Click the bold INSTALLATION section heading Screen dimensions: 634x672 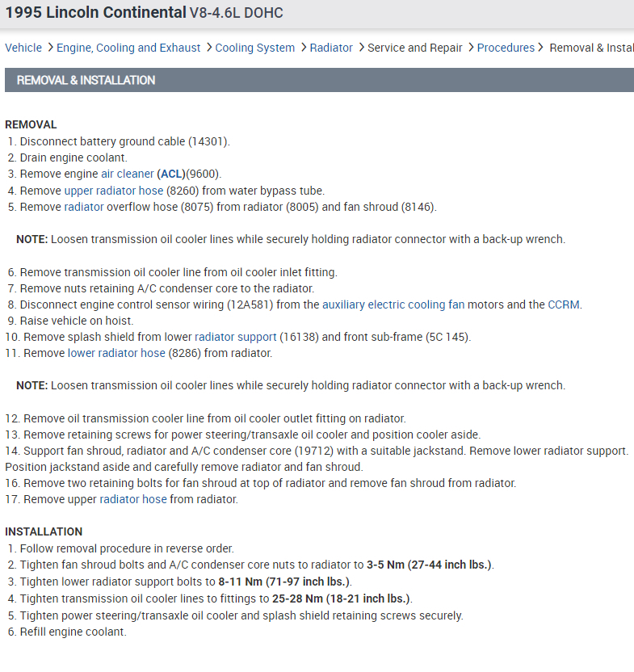44,531
